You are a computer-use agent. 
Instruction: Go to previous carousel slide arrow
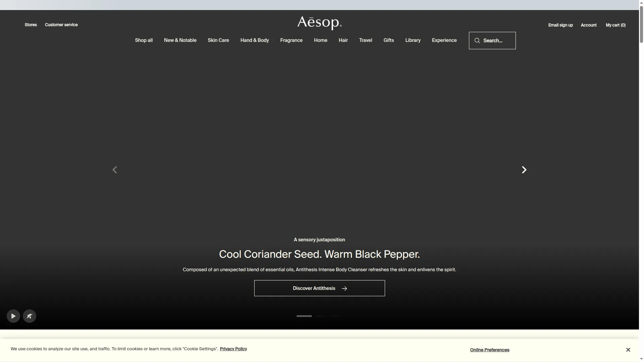(115, 170)
